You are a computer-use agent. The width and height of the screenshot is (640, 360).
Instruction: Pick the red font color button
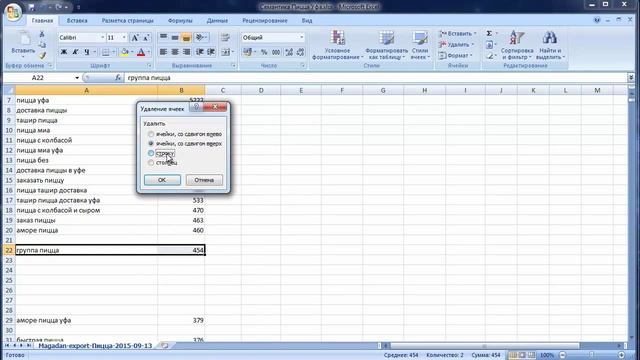coord(141,52)
